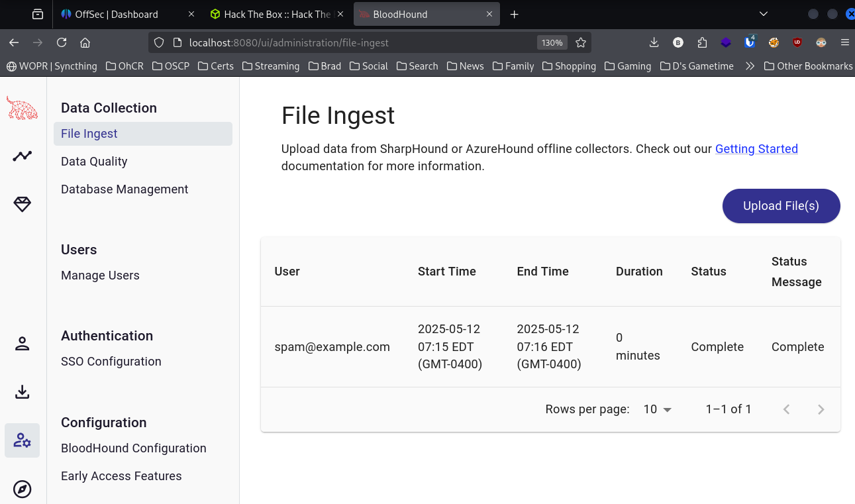Open SSO Configuration page
This screenshot has width=855, height=504.
111,362
